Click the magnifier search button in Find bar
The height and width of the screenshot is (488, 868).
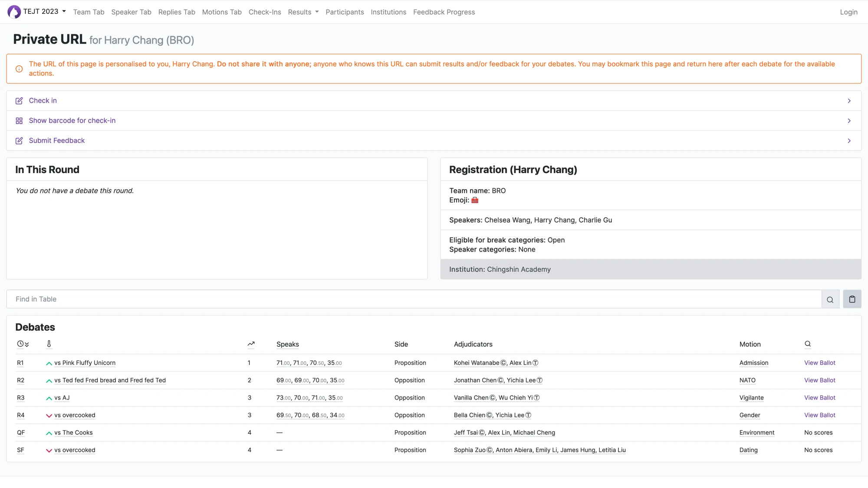(x=830, y=299)
